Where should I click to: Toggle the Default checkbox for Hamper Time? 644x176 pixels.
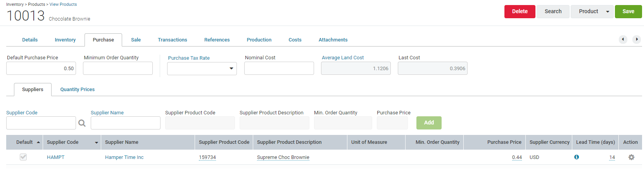[23, 157]
